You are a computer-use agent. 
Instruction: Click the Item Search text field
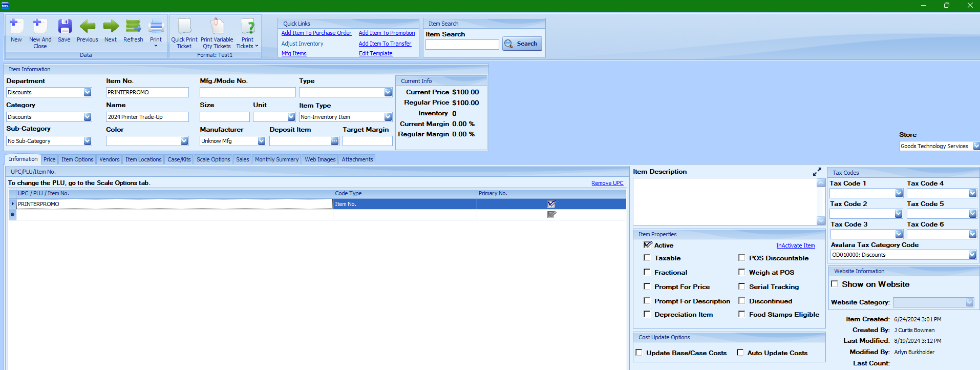(x=462, y=45)
